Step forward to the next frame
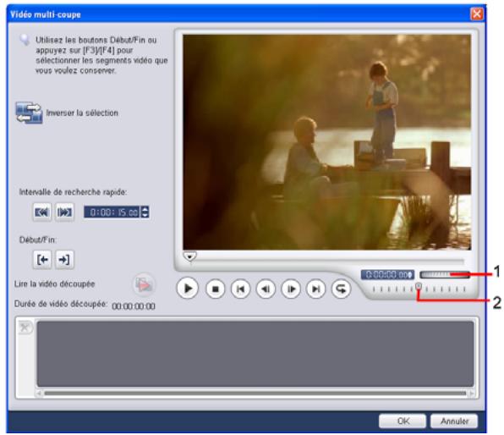Viewport: 504px width, 435px height. pos(291,289)
